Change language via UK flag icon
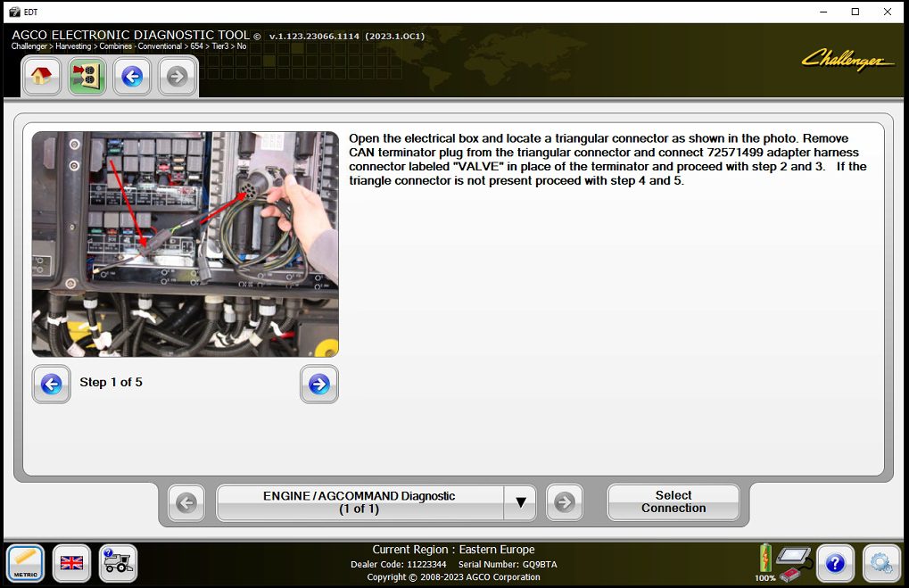 tap(72, 563)
